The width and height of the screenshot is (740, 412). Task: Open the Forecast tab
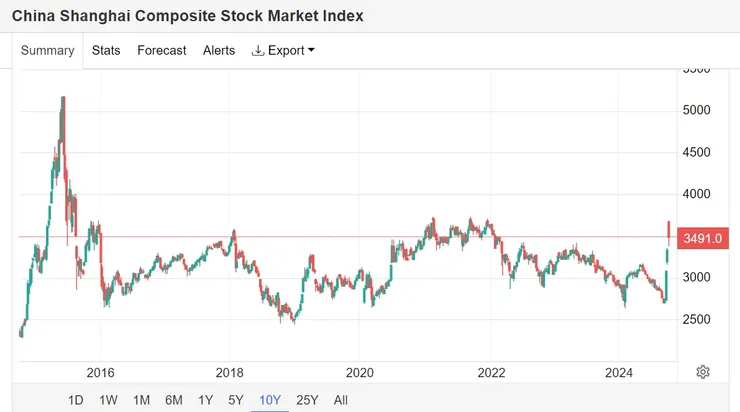point(162,50)
